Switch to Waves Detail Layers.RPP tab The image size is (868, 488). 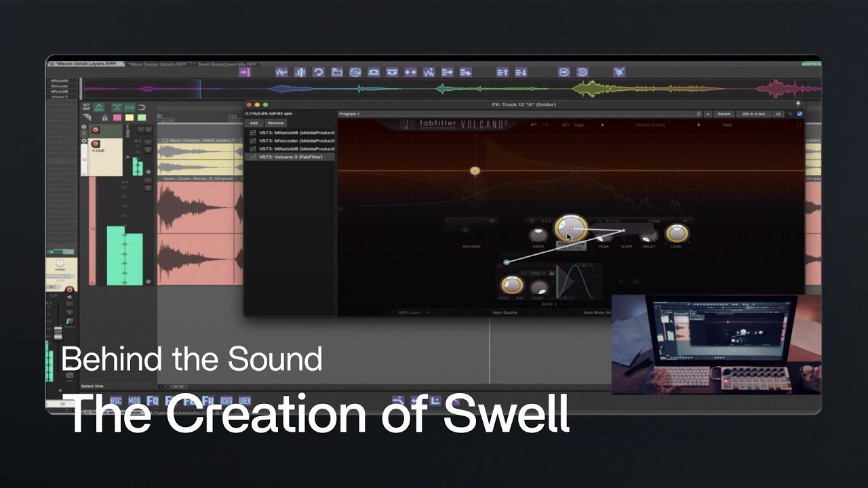coord(86,64)
